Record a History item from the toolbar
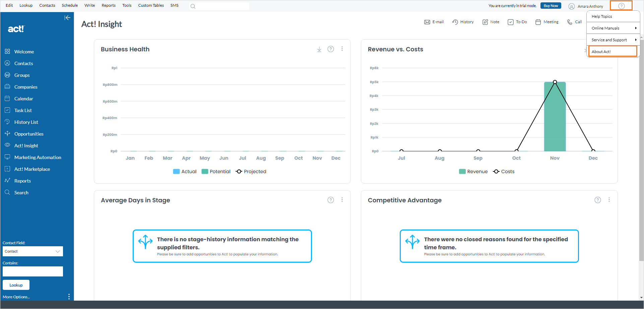The image size is (644, 309). click(463, 22)
